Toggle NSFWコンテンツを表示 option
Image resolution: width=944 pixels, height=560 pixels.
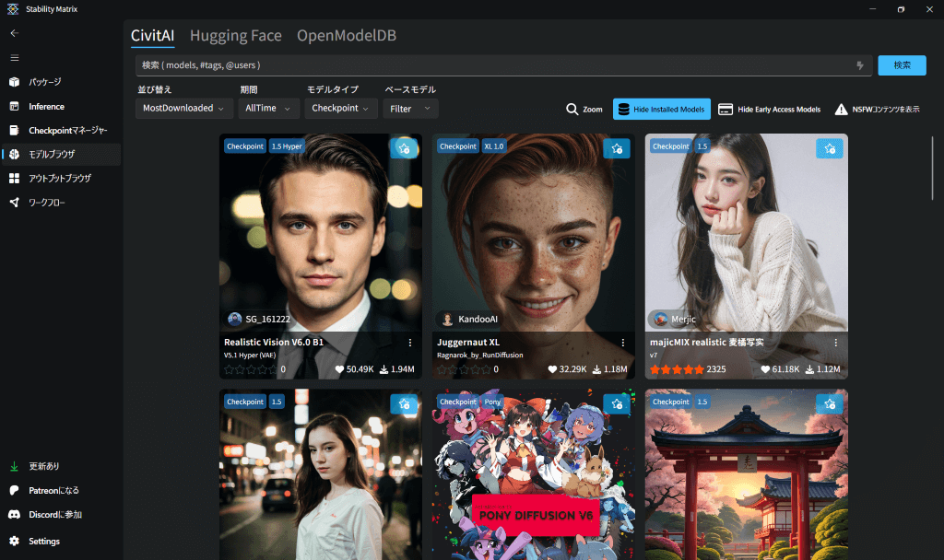tap(877, 109)
